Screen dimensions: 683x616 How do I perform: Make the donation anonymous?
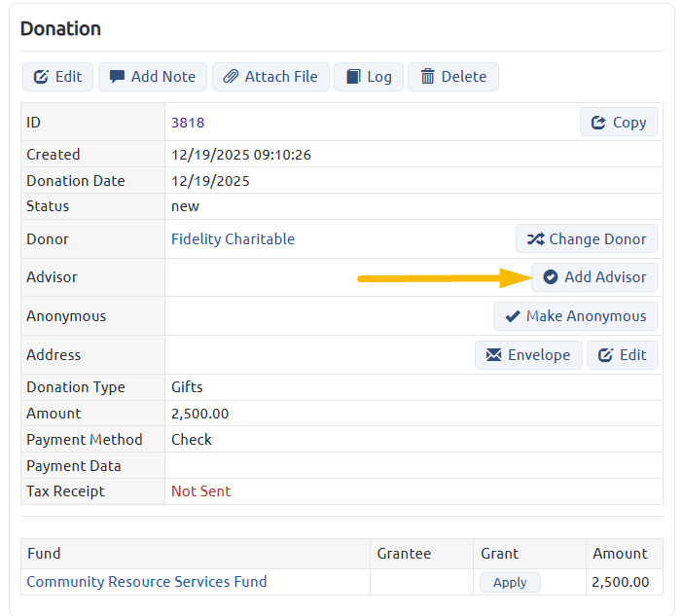[x=575, y=316]
